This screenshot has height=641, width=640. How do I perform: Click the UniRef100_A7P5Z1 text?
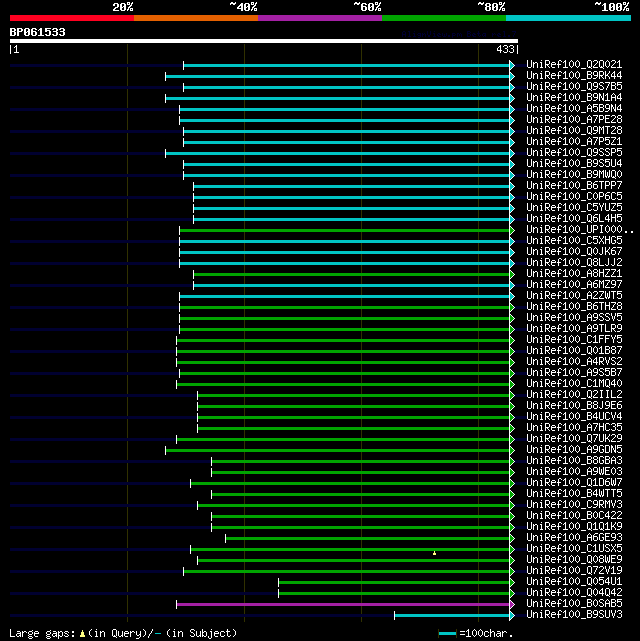point(574,142)
